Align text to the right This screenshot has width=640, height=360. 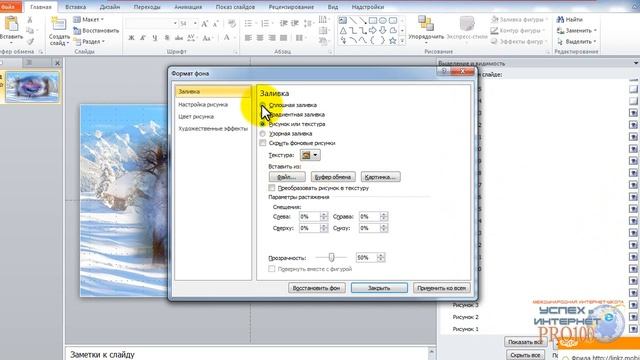(x=272, y=38)
